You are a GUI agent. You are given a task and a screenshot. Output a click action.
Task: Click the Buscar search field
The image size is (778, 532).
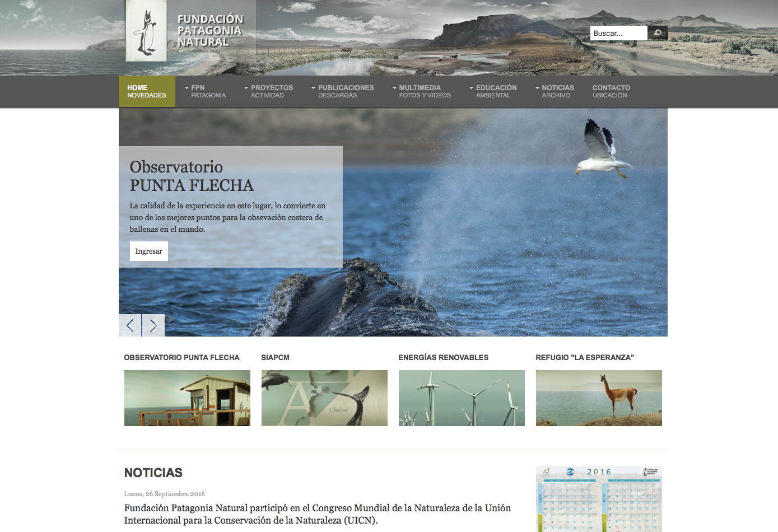coord(618,33)
